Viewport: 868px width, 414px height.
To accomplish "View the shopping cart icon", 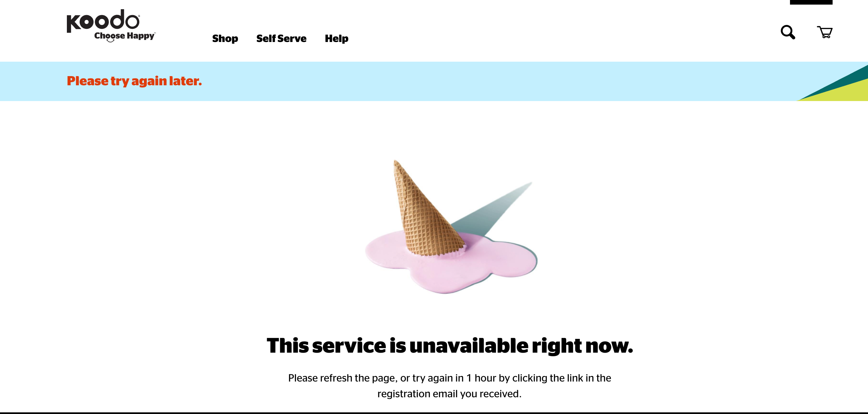I will pos(824,32).
